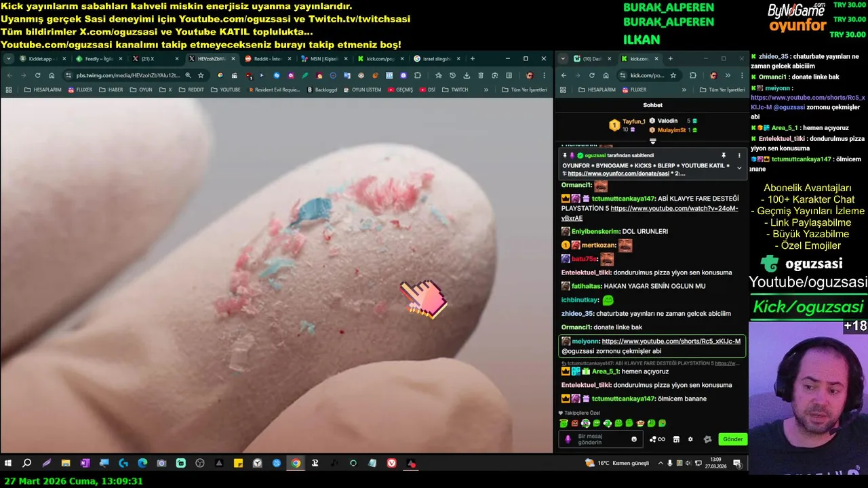The image size is (868, 488).
Task: Switch to the Reddit tab
Action: pyautogui.click(x=267, y=59)
